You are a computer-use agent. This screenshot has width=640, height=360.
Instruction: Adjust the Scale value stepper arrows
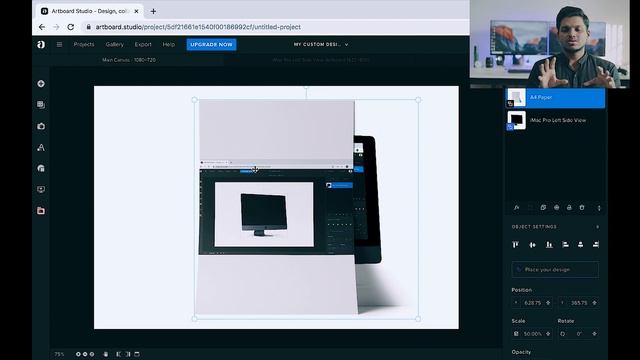pos(548,334)
